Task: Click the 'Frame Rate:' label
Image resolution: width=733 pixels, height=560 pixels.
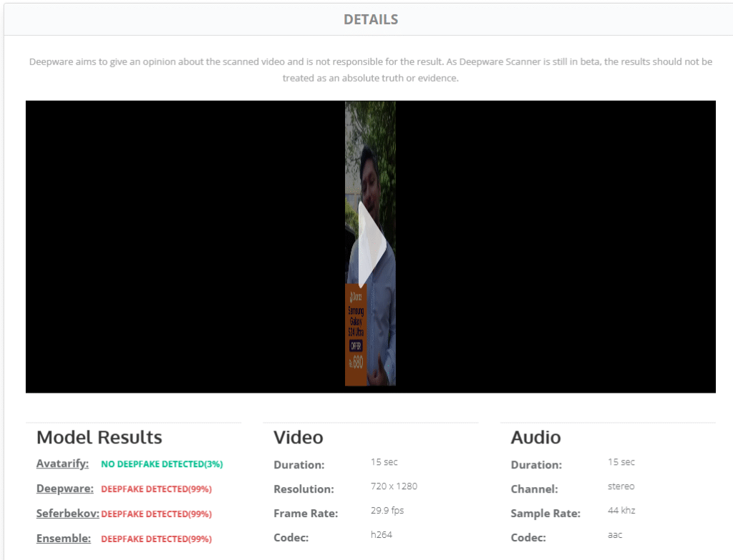Action: point(306,514)
